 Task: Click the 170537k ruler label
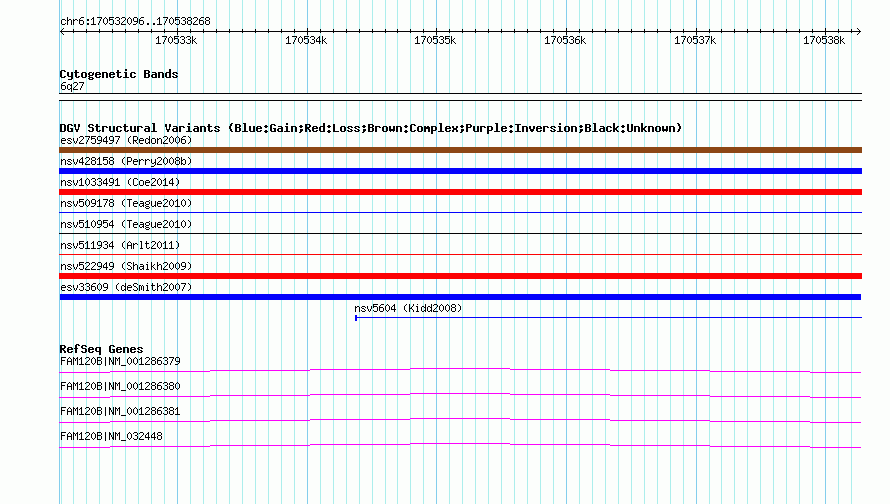[695, 40]
